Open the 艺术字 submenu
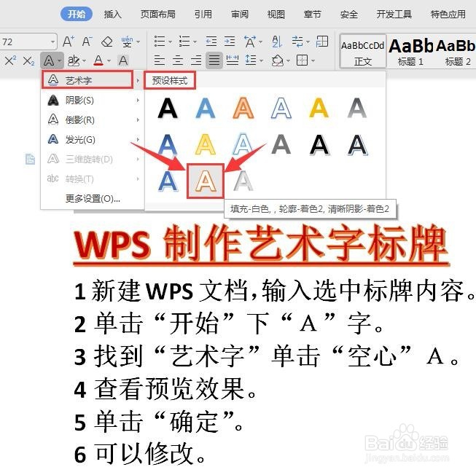476x475 pixels. (87, 80)
